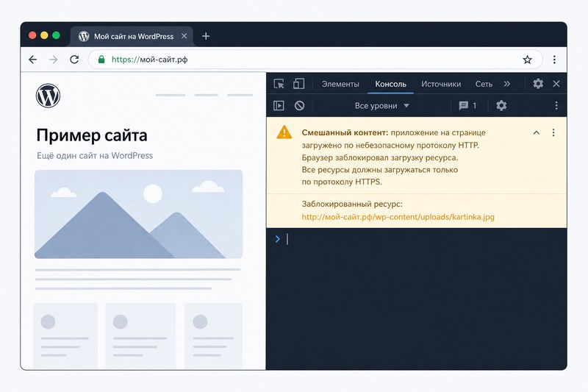Toggle the device toolbar icon in DevTools
Screen dimensions: 588x392
[298, 84]
